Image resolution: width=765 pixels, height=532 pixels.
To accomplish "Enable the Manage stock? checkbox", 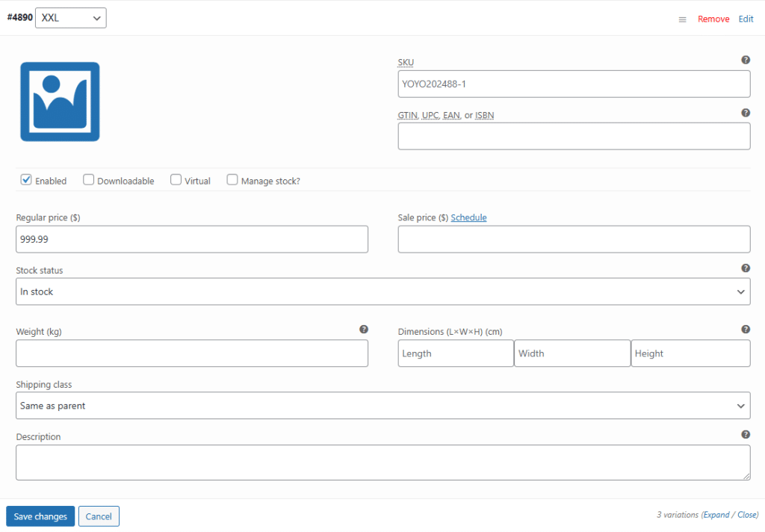I will [x=232, y=179].
